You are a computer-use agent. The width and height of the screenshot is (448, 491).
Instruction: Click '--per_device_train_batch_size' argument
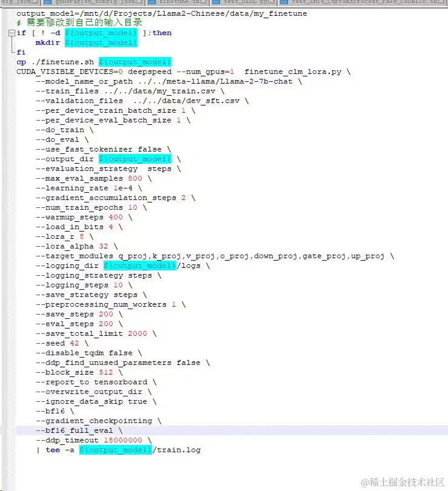(106, 110)
